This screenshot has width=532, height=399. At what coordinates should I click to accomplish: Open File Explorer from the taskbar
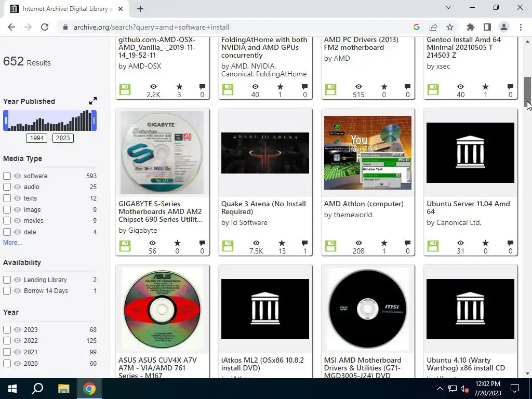tap(63, 389)
